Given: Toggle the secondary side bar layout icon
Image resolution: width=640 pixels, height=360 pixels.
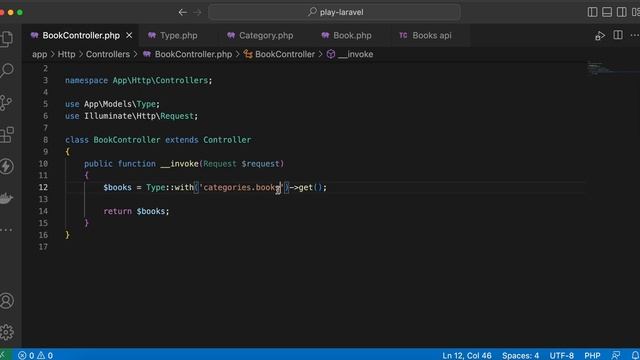Looking at the screenshot, I should tap(622, 12).
